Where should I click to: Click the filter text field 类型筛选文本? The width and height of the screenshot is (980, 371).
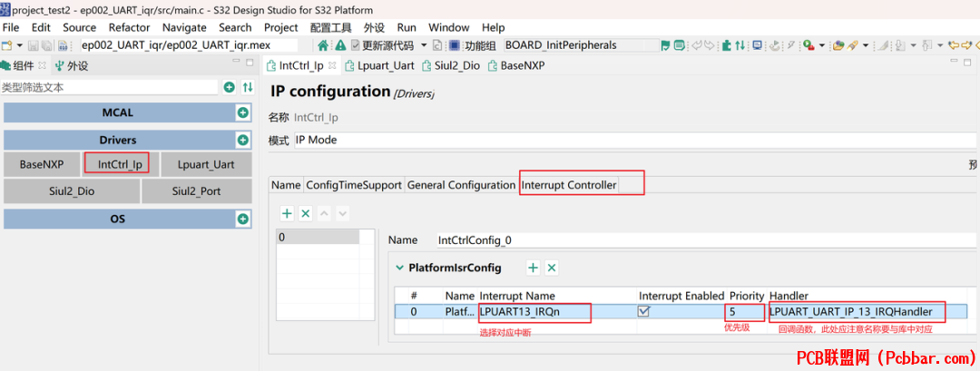110,87
